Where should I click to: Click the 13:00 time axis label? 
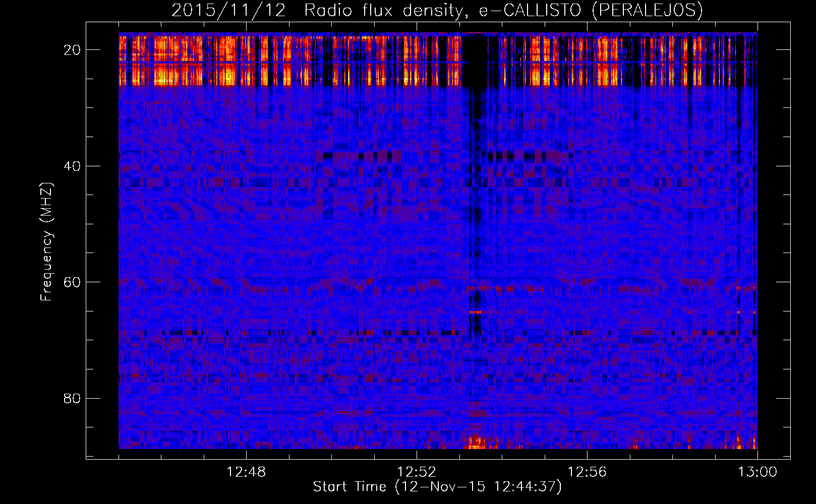click(x=757, y=472)
